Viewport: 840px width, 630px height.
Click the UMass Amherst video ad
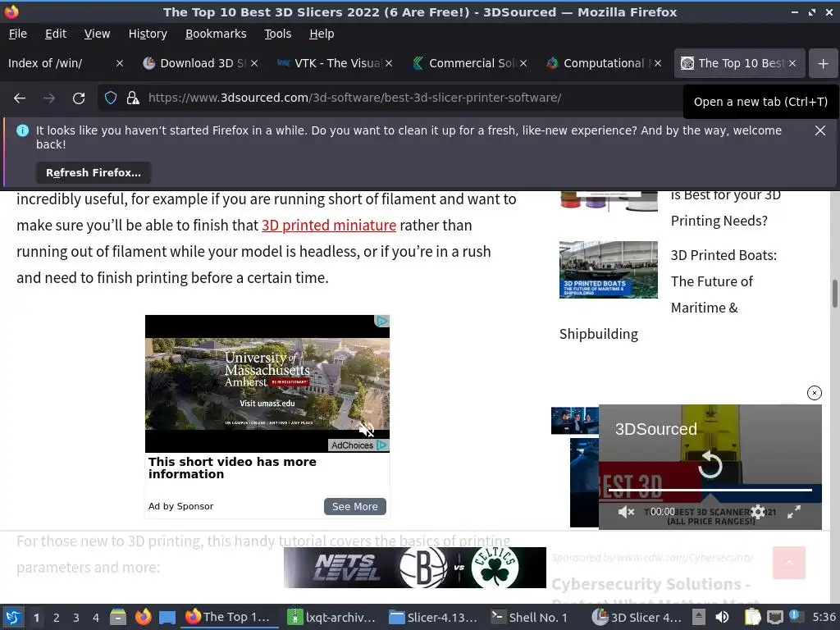[267, 384]
